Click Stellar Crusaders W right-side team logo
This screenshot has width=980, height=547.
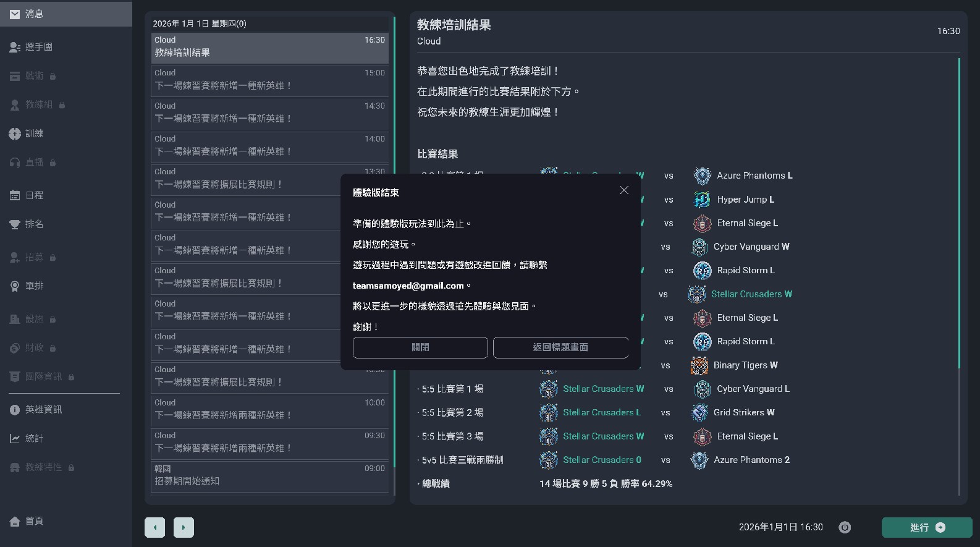tap(696, 294)
